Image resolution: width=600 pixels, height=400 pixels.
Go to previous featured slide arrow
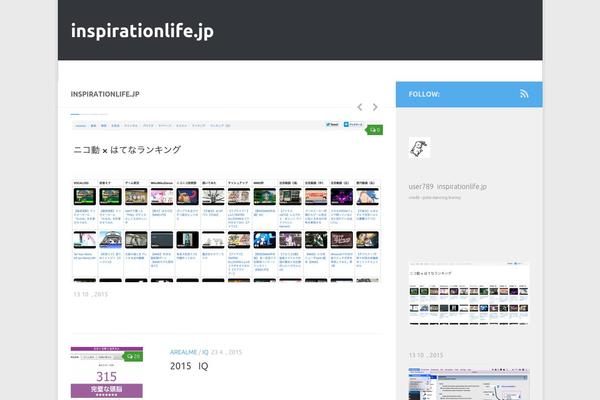tap(360, 107)
